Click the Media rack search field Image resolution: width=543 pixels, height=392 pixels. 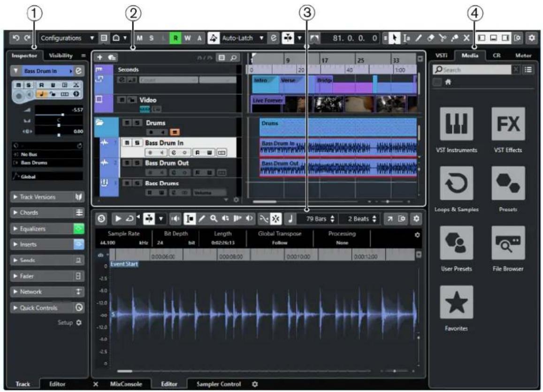(472, 69)
